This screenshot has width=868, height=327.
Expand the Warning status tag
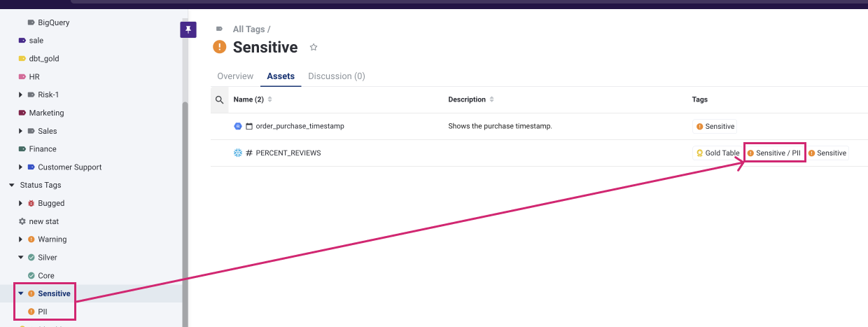pyautogui.click(x=20, y=239)
